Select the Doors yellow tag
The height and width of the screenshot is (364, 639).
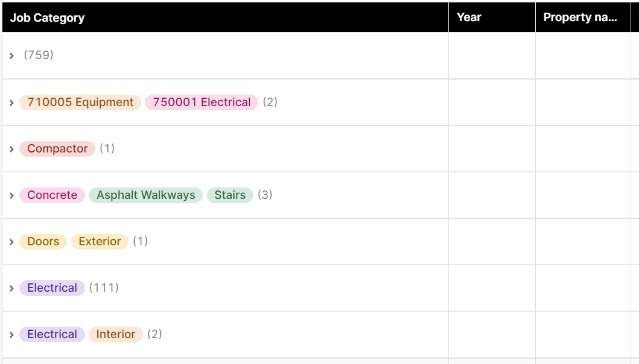(x=43, y=242)
